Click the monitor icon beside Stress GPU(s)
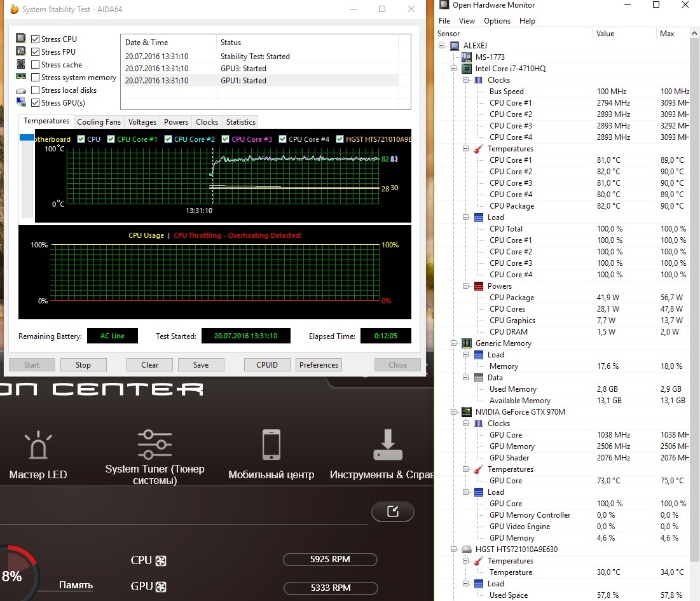Screen dimensions: 700x601 (x=20, y=102)
